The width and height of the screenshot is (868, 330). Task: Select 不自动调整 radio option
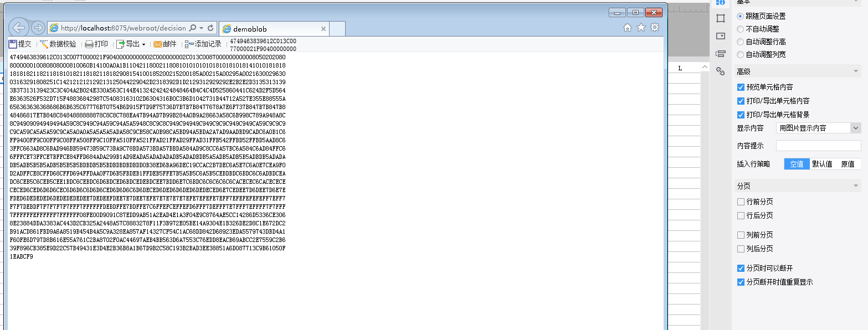[x=741, y=29]
